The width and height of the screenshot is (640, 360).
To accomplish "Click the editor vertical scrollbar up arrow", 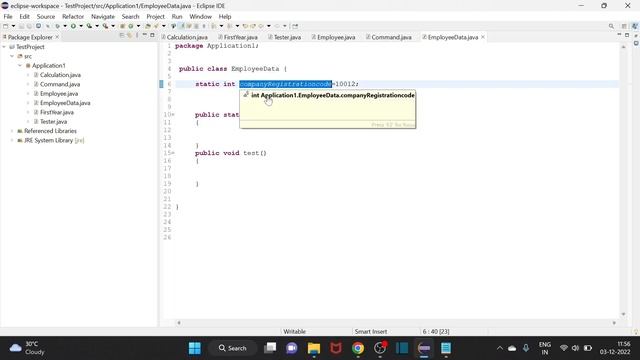I will pyautogui.click(x=623, y=47).
